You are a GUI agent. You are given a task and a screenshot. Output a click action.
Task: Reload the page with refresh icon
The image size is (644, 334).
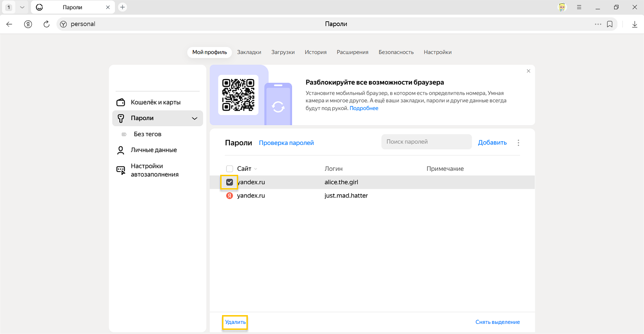click(46, 24)
